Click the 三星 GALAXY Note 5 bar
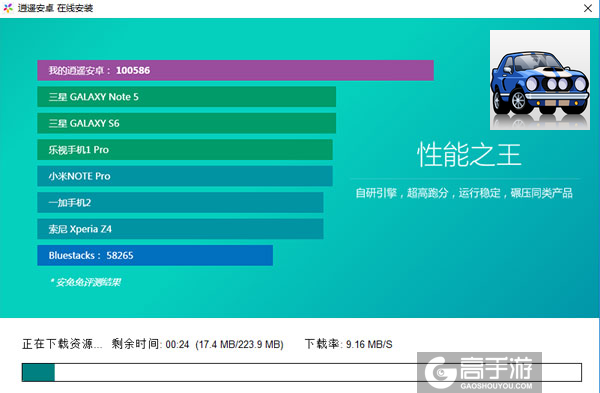Viewport: 600px width, 393px height. [186, 97]
